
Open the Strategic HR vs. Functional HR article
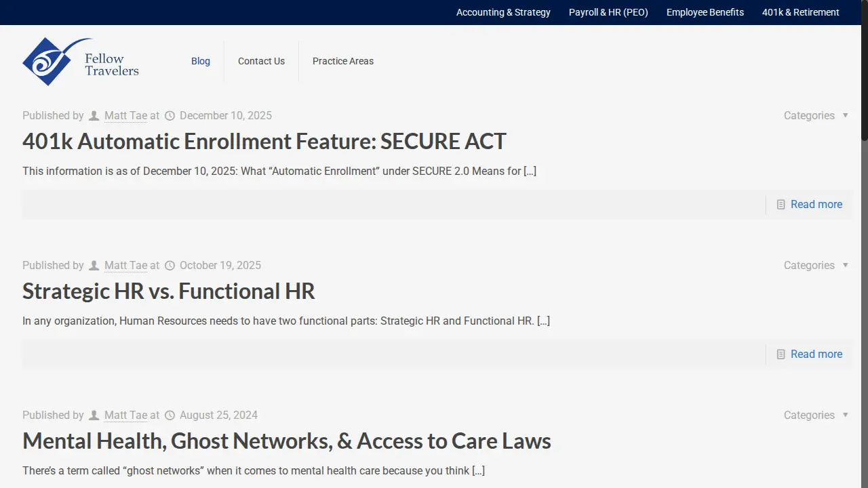tap(169, 291)
